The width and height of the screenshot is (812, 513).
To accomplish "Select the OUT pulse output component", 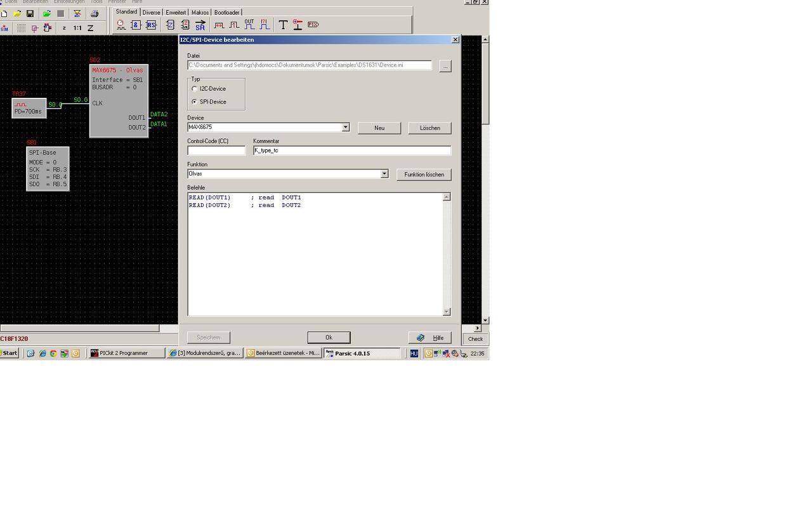I will tap(249, 25).
